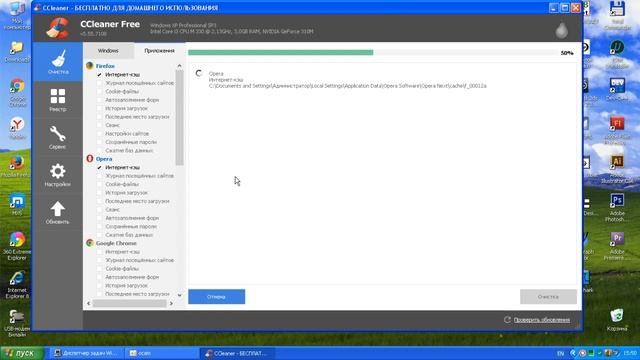Open the second taskbar window button

tap(161, 353)
